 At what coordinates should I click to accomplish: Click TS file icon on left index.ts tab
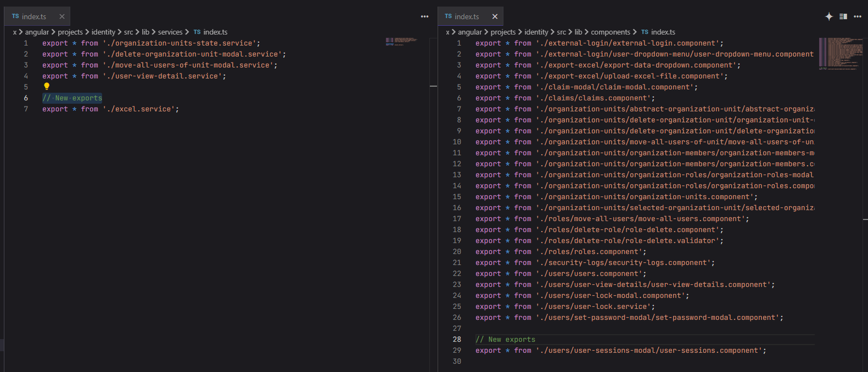tap(15, 16)
